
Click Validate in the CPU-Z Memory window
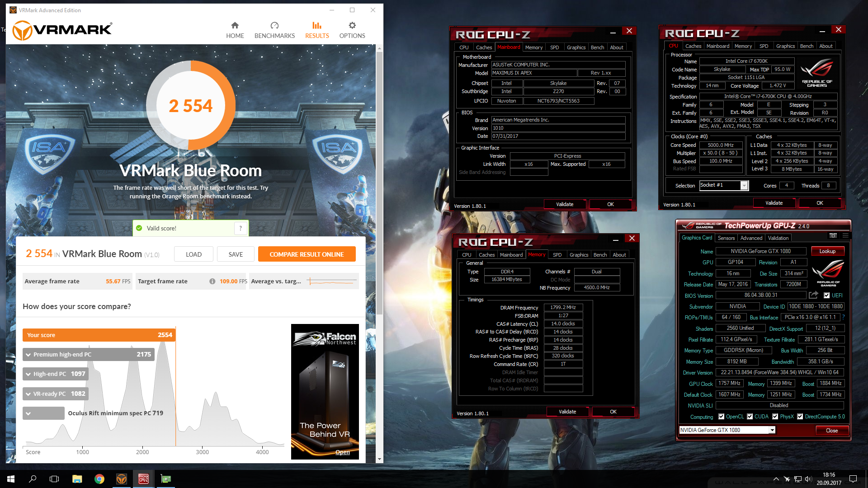(x=567, y=412)
